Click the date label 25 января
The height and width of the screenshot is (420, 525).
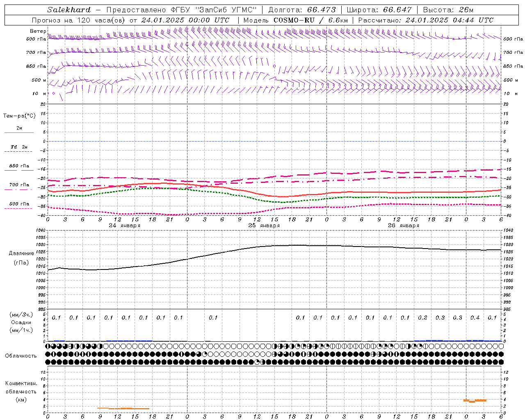[264, 226]
